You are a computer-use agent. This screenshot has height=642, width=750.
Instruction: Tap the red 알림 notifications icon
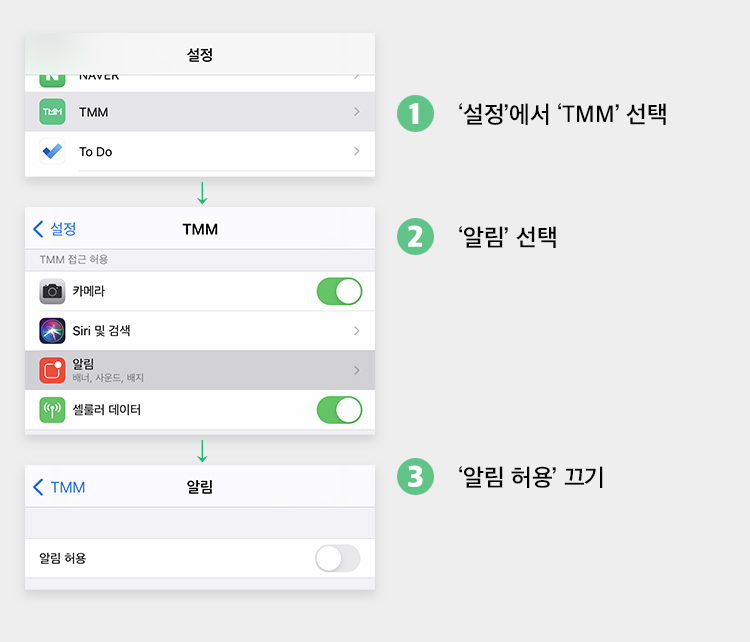tap(52, 370)
